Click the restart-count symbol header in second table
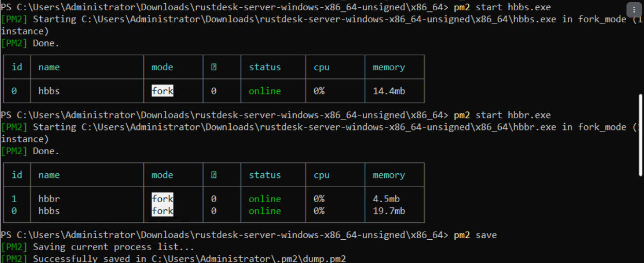This screenshot has height=263, width=644. [214, 175]
